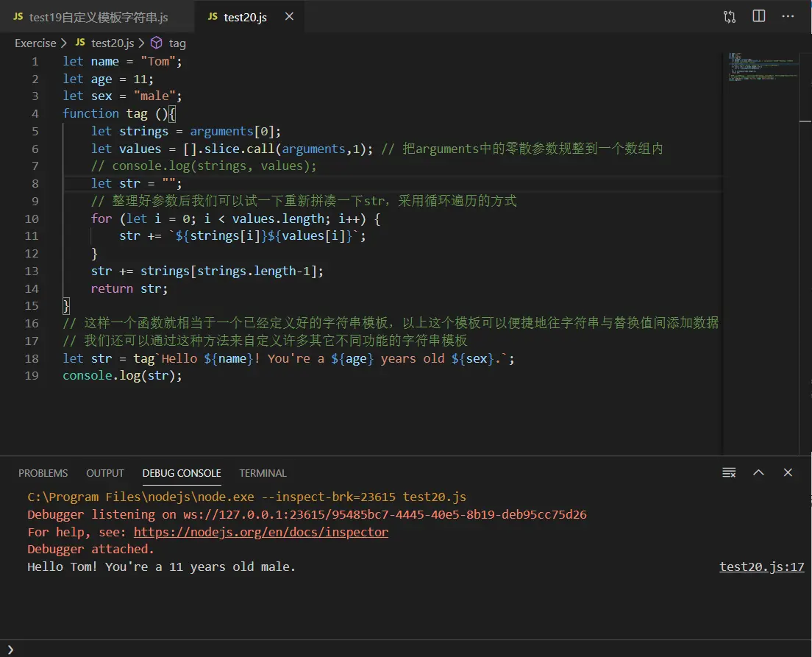Maximize the panel with chevron up

pos(758,472)
